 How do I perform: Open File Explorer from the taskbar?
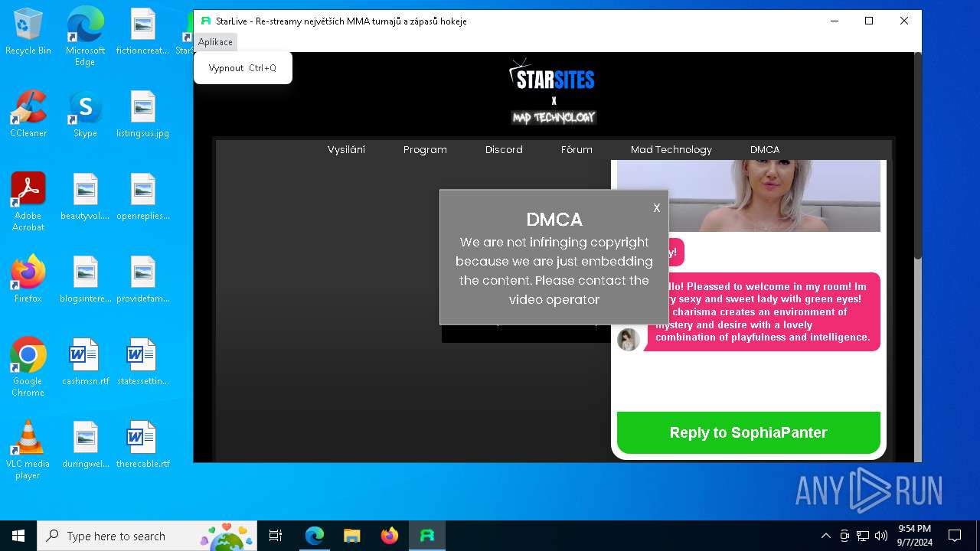[x=351, y=536]
